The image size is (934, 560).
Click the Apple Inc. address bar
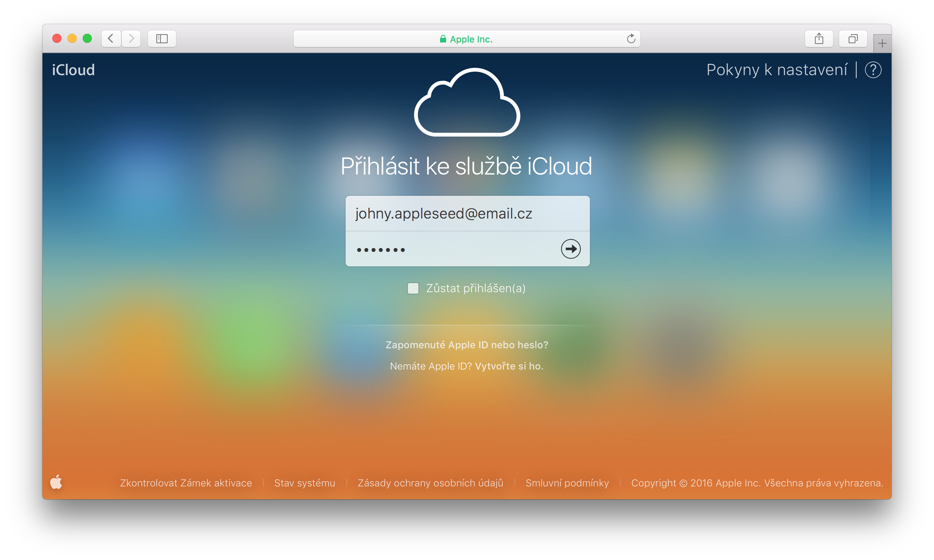(467, 39)
